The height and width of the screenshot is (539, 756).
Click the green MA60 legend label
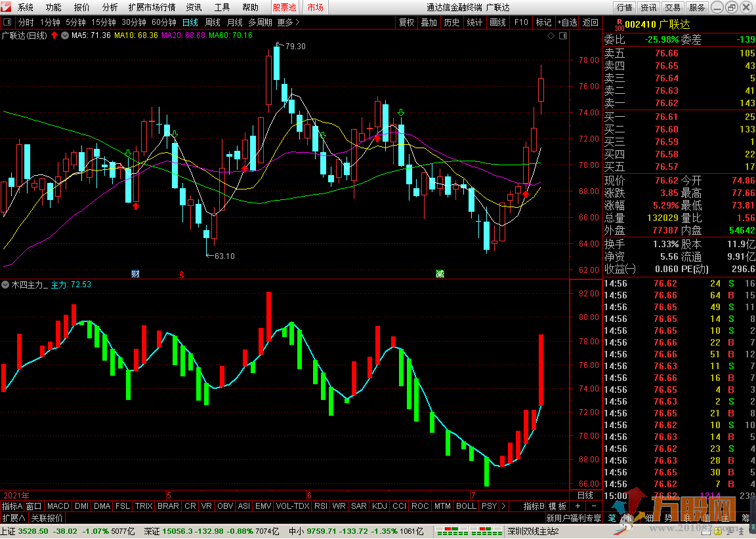coord(230,35)
